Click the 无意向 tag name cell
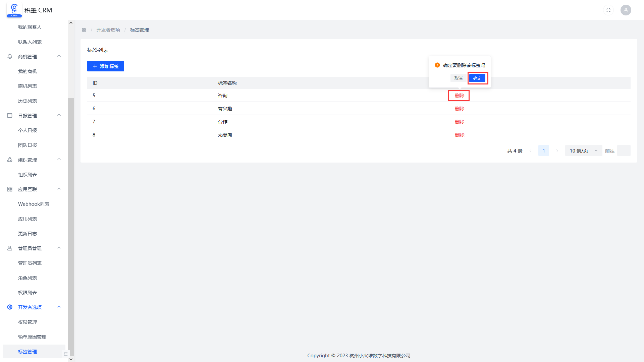This screenshot has height=362, width=644. tap(225, 135)
